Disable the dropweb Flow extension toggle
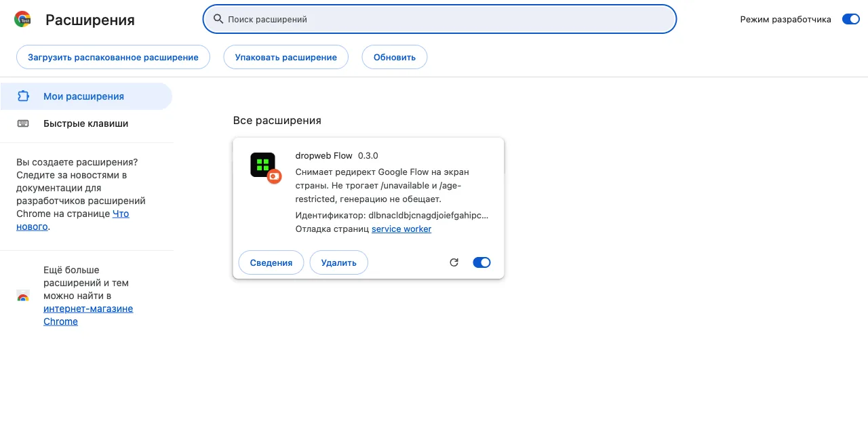This screenshot has height=434, width=868. pos(481,262)
